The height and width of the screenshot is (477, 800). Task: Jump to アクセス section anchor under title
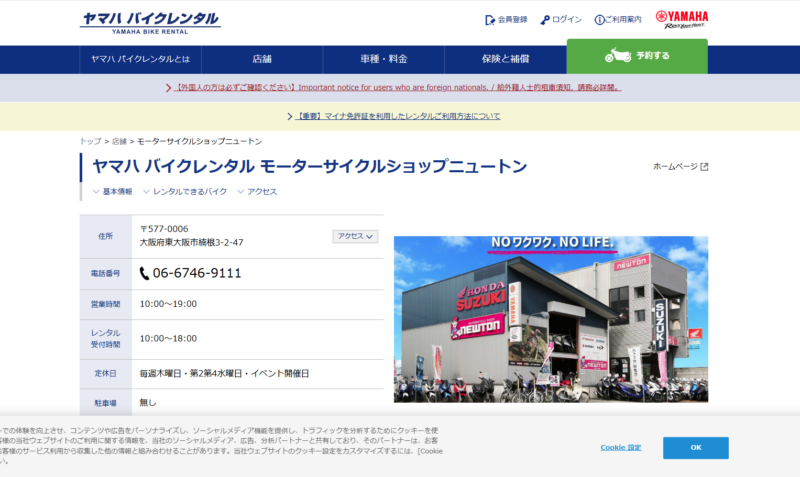click(257, 192)
